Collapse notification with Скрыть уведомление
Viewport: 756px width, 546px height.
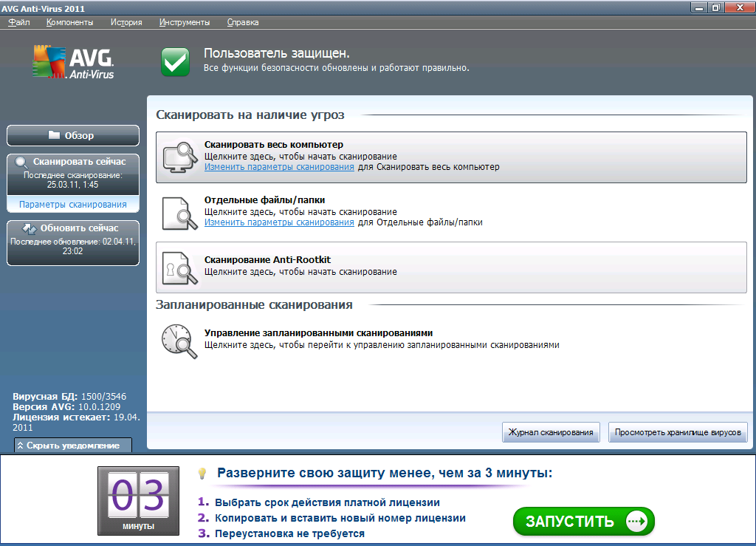[73, 446]
